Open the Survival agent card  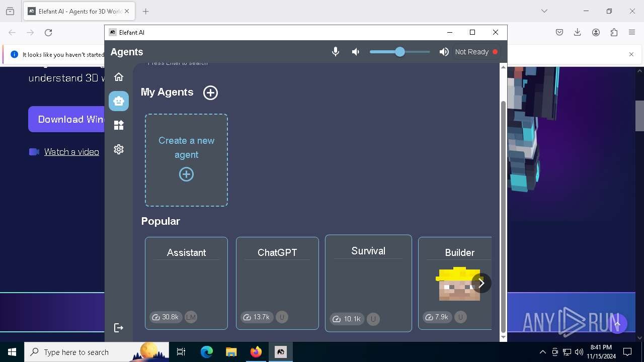pos(368,283)
